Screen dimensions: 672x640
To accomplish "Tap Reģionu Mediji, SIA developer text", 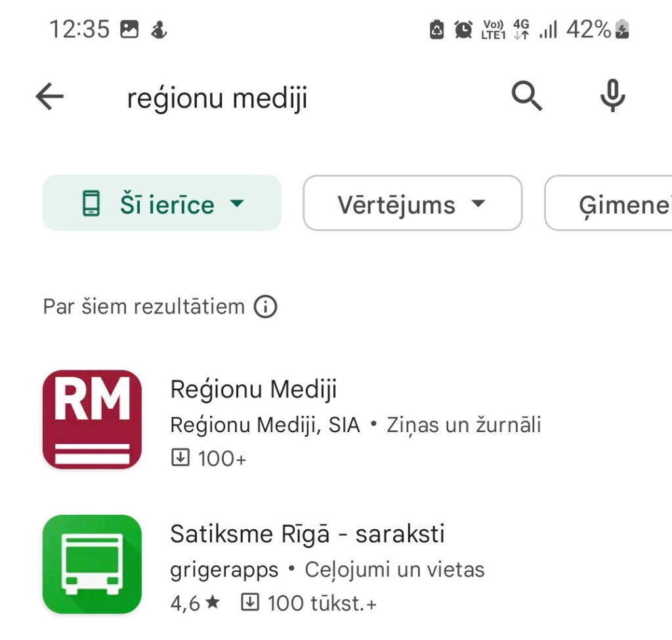I will click(265, 425).
